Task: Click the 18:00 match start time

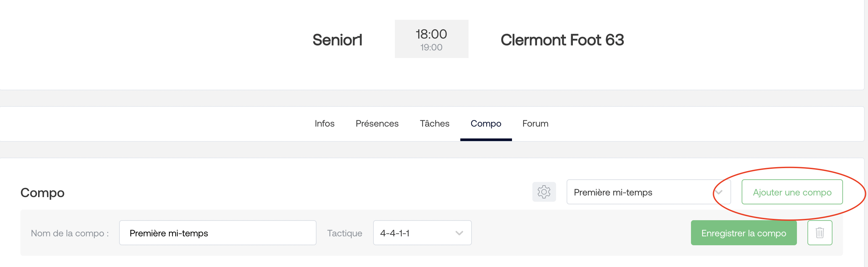Action: [x=431, y=34]
